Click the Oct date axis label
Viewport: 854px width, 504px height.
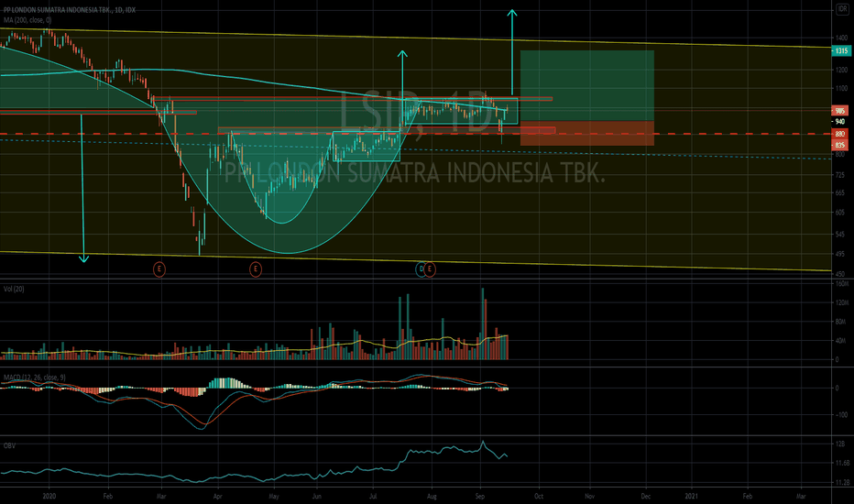539,497
